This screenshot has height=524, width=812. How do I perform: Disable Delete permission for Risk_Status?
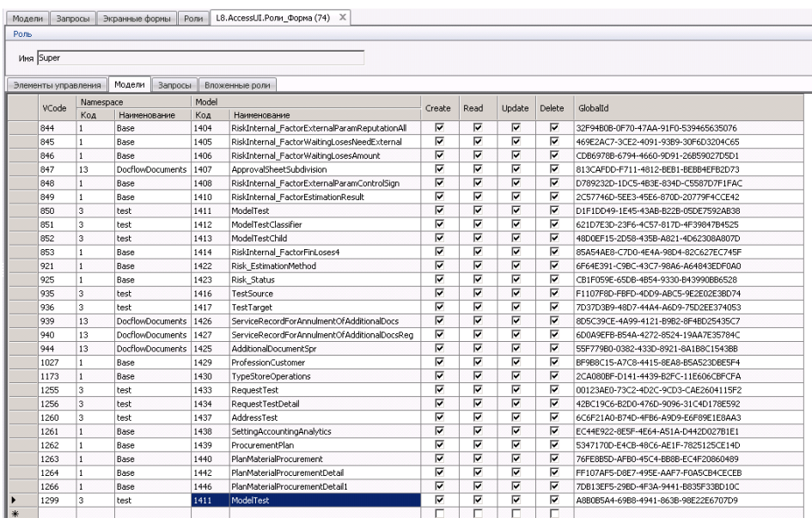pyautogui.click(x=554, y=279)
